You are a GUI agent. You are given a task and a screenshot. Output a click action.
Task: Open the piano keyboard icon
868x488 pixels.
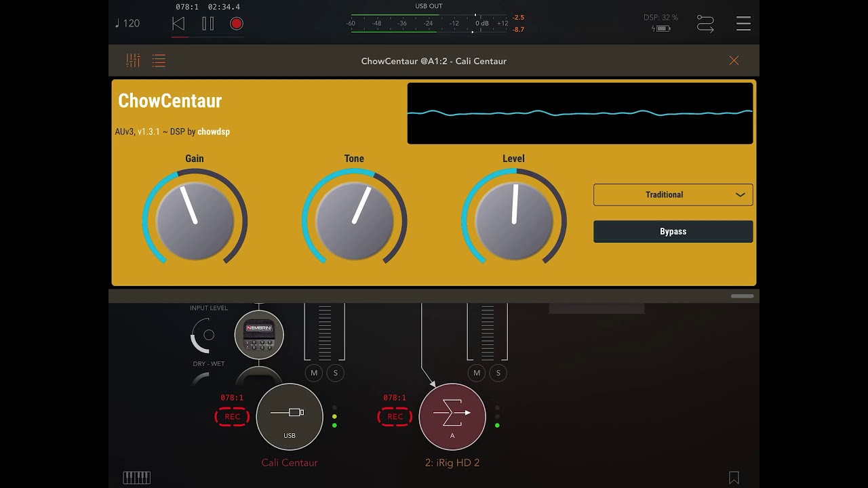[x=136, y=478]
